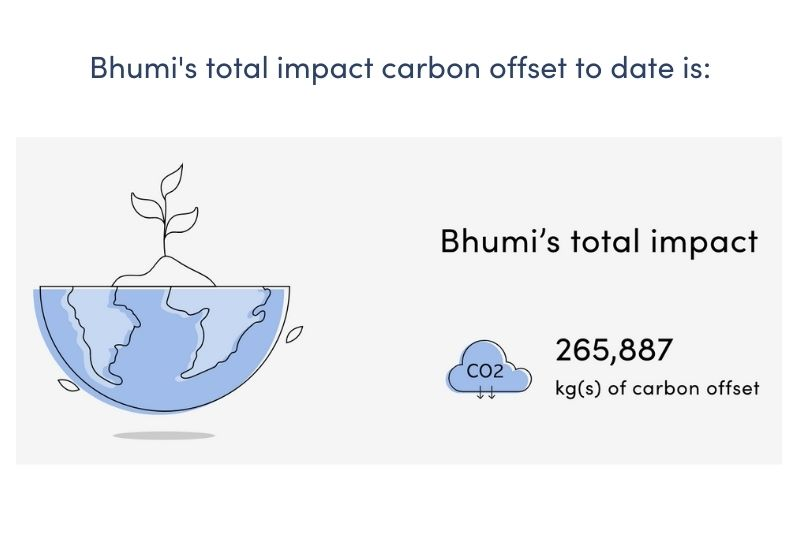Click the left leaf of the sprout
The image size is (800, 533).
pyautogui.click(x=147, y=206)
